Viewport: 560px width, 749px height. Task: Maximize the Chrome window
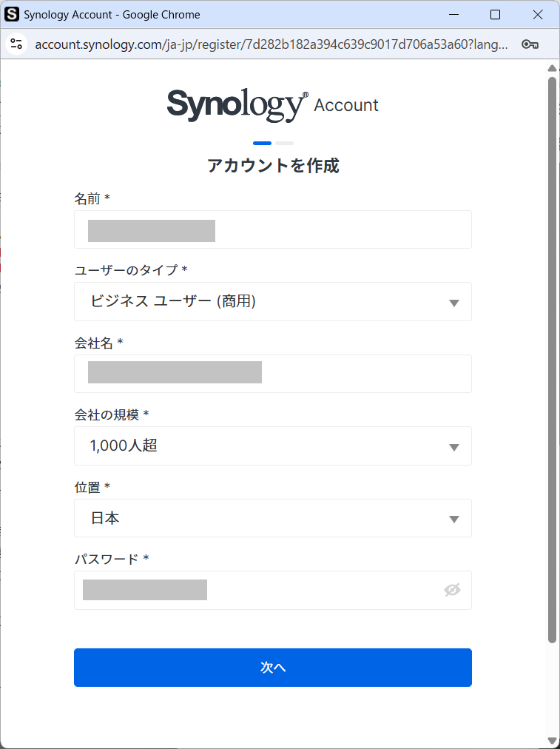495,15
